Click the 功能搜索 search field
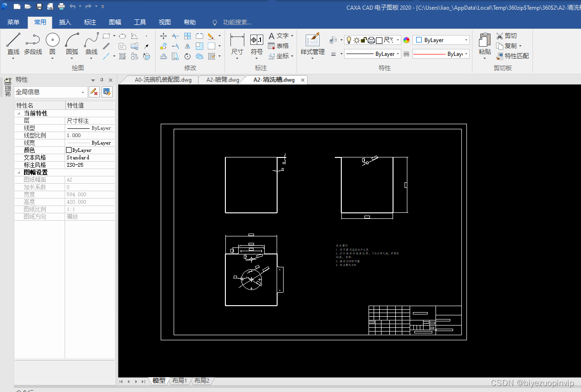This screenshot has height=392, width=581. 237,22
